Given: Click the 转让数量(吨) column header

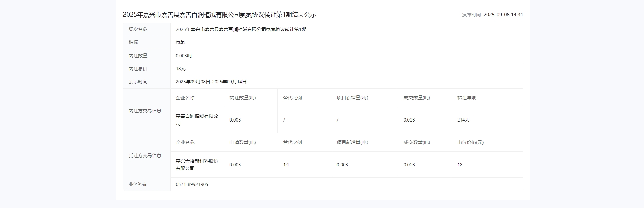Looking at the screenshot, I should [x=243, y=98].
